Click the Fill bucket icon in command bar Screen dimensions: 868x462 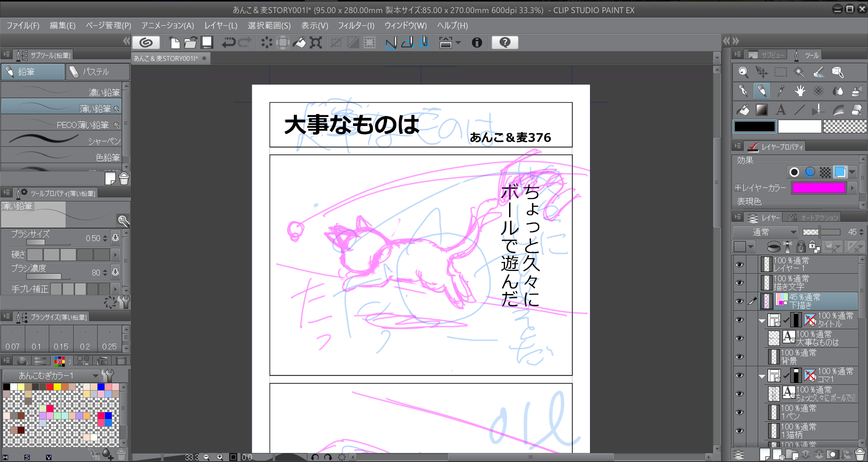tap(299, 42)
